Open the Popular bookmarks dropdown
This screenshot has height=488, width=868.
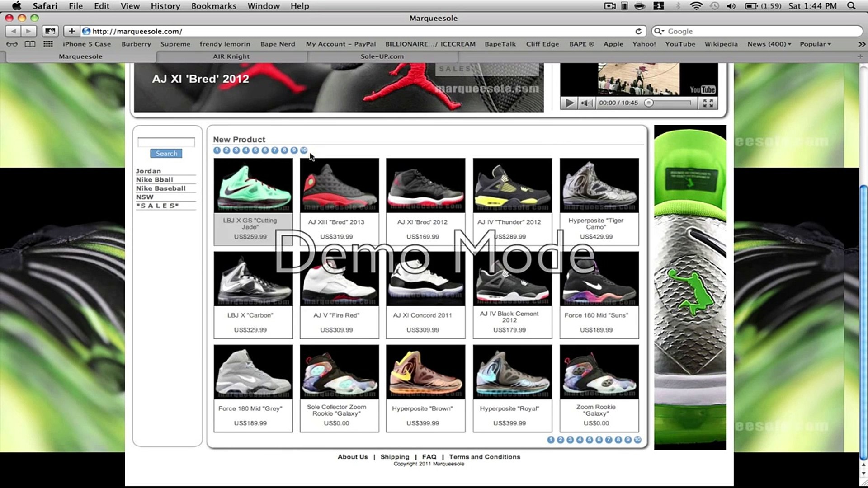coord(815,44)
